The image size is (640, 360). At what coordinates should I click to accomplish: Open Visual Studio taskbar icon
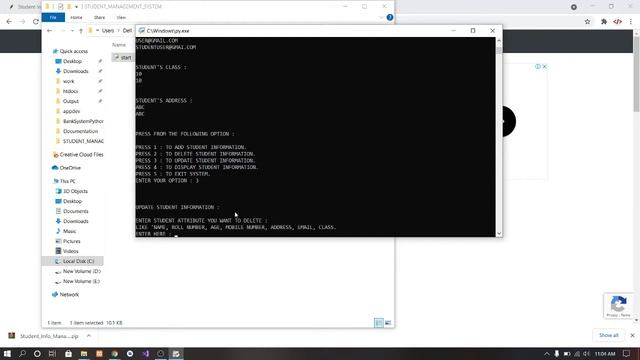[x=145, y=353]
